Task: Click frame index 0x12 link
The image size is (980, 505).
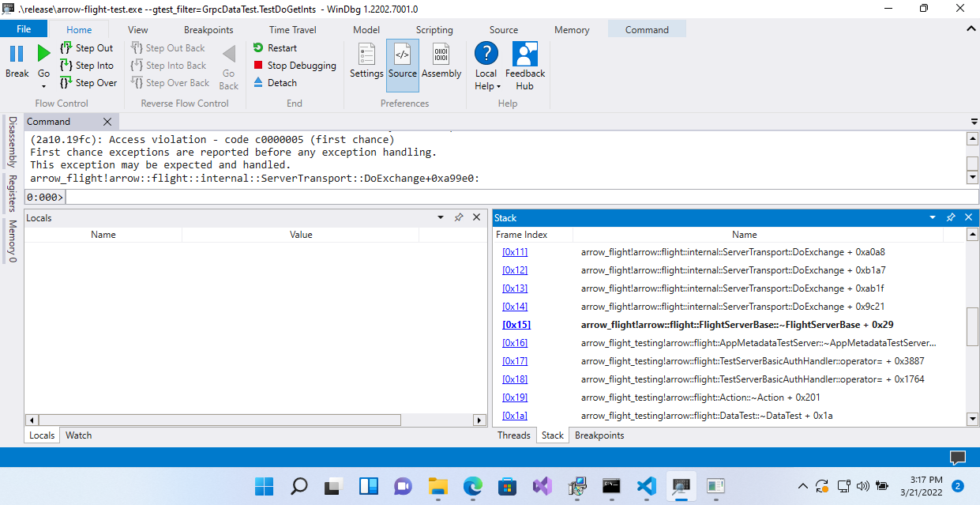Action: (x=515, y=270)
